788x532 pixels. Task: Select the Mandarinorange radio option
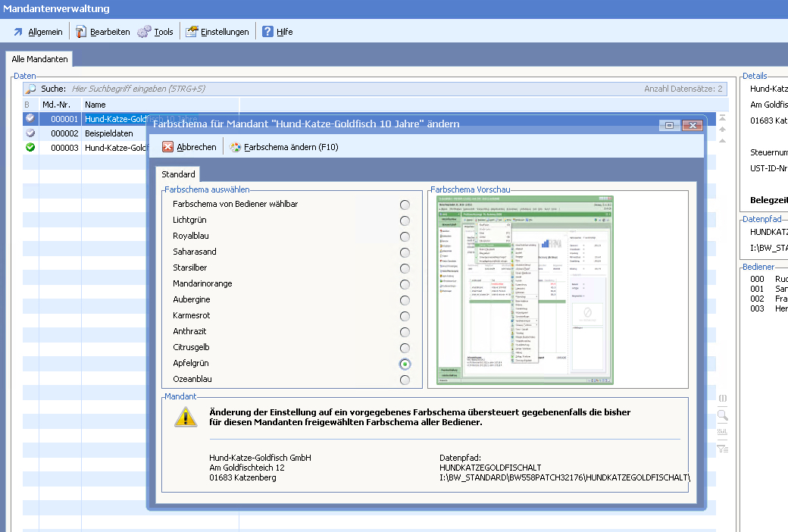(x=405, y=284)
